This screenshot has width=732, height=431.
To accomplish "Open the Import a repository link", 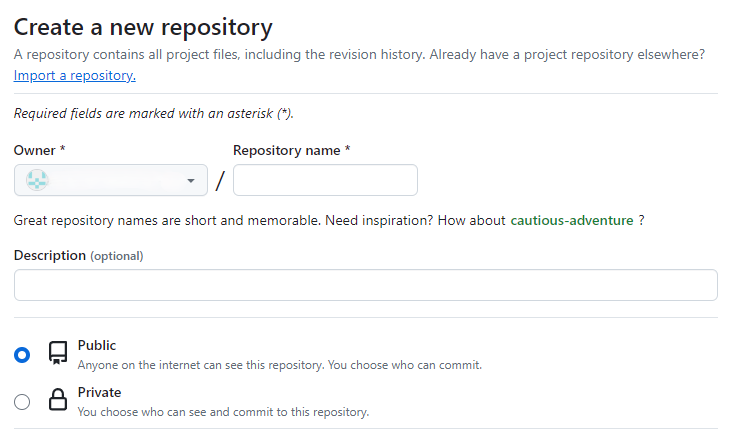I will click(x=74, y=75).
